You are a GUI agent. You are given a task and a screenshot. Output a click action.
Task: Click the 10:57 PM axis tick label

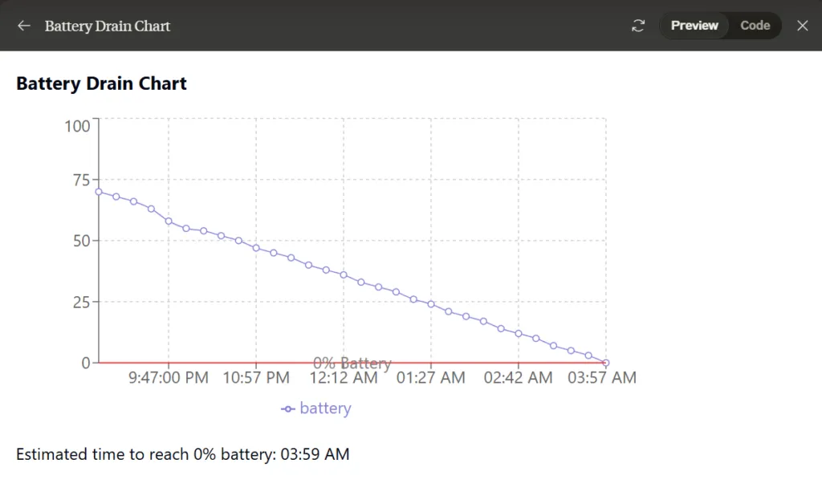tap(256, 378)
